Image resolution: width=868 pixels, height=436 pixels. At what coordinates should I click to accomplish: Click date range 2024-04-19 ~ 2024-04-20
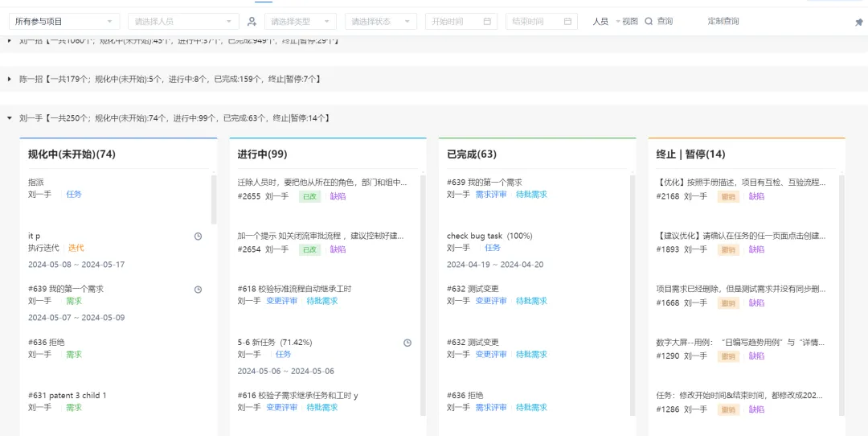(x=495, y=265)
